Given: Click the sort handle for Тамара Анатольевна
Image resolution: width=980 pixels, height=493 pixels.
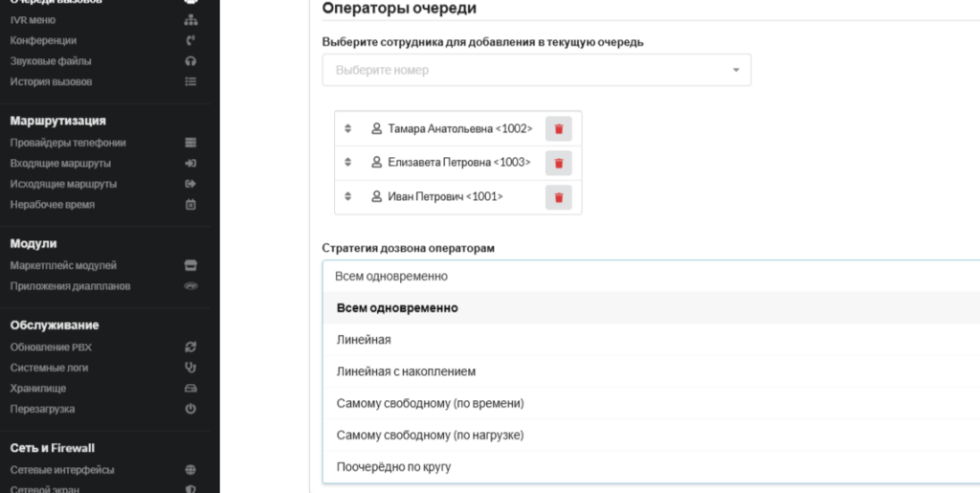Looking at the screenshot, I should (348, 128).
